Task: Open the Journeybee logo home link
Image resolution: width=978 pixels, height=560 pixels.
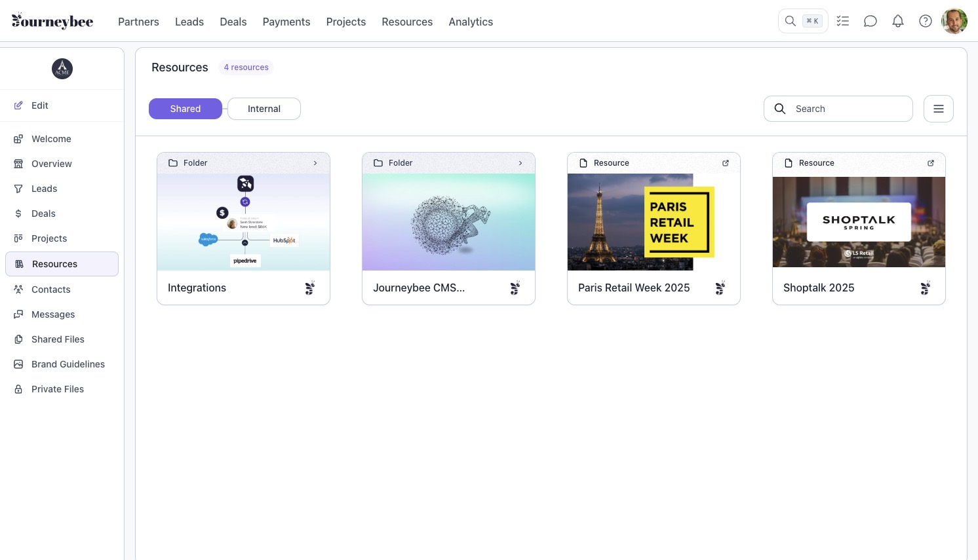Action: (52, 21)
